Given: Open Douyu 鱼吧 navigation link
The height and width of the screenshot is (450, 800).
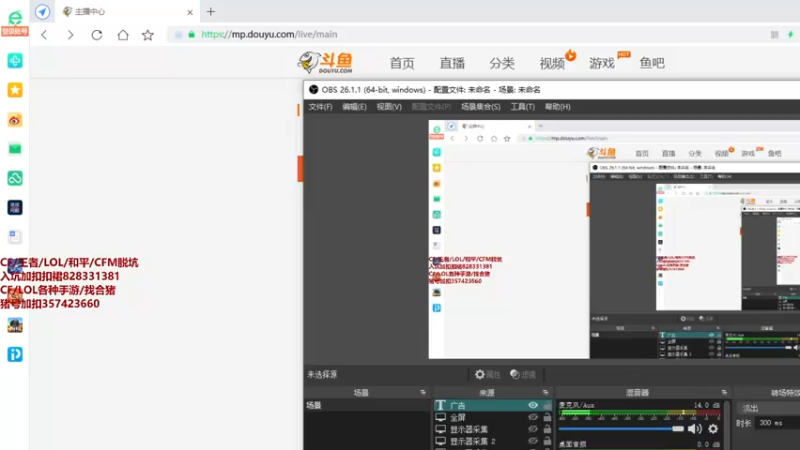Looking at the screenshot, I should click(652, 63).
